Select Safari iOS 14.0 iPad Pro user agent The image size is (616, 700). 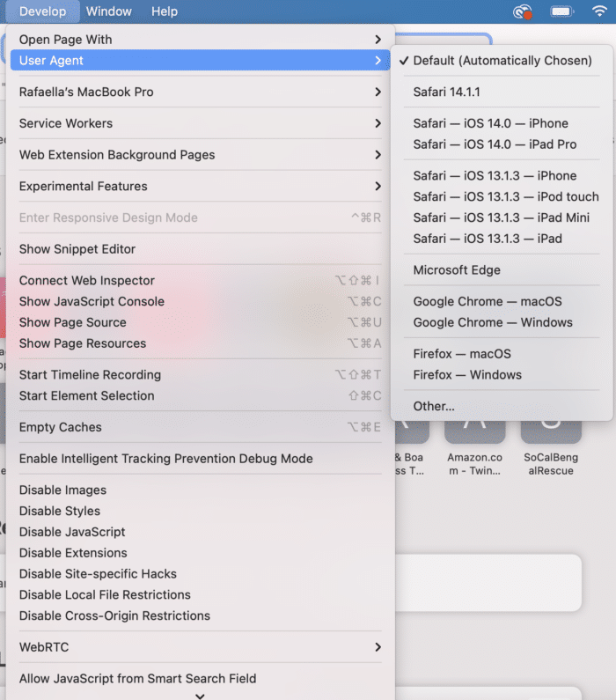tap(502, 144)
